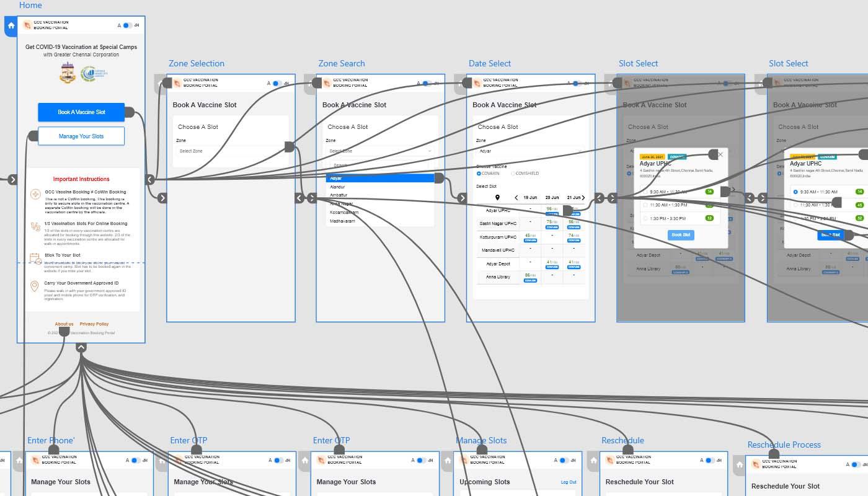Click the Mandaveli UPHC row label
This screenshot has width=868, height=496.
click(x=498, y=250)
